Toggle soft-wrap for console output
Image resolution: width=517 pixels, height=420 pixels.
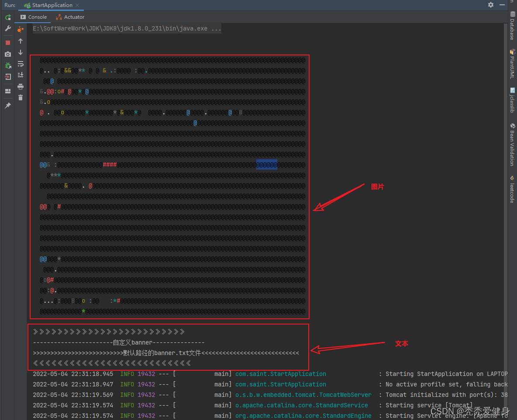[21, 64]
